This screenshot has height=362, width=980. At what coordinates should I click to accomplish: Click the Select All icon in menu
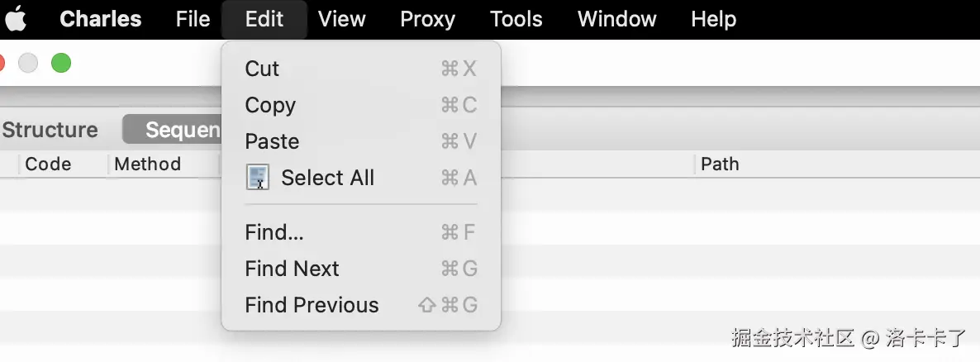click(x=257, y=178)
